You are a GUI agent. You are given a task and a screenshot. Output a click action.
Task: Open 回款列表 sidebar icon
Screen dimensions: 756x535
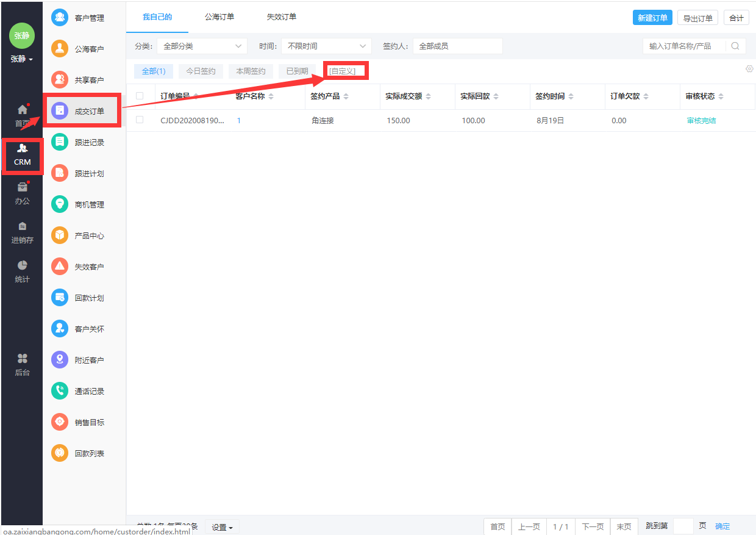coord(60,453)
